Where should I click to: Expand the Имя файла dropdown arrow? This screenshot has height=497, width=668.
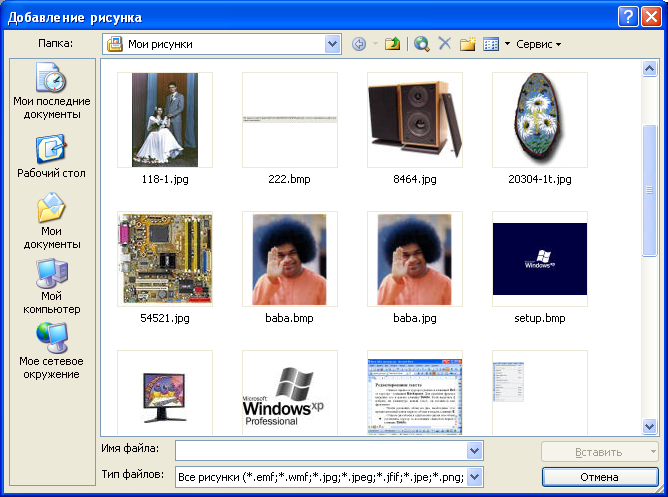pos(474,451)
